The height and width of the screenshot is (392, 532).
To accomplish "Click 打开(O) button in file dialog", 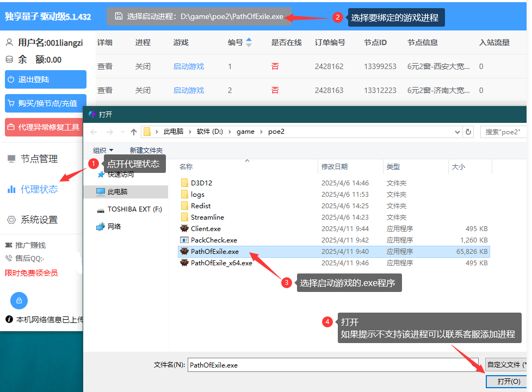I will (507, 382).
